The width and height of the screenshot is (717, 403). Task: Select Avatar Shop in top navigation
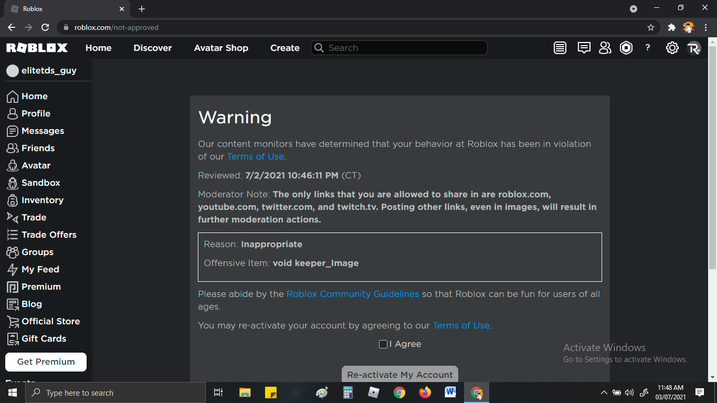tap(221, 48)
